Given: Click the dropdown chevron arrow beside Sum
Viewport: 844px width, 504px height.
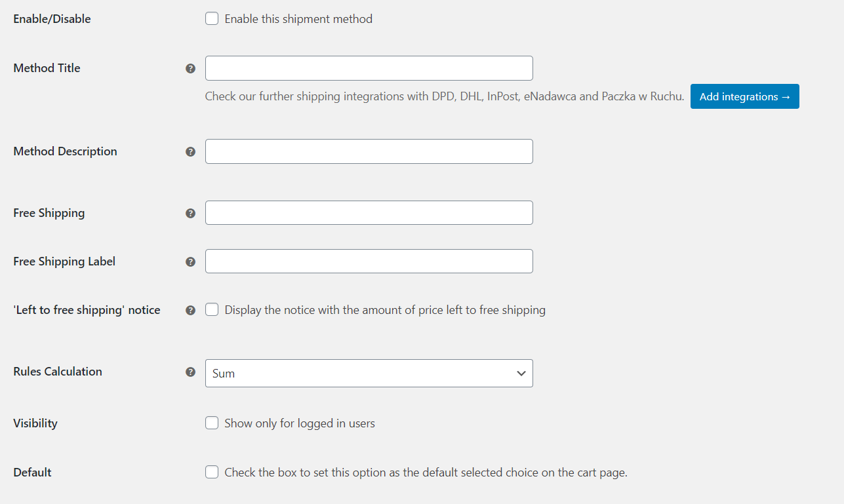Looking at the screenshot, I should pyautogui.click(x=521, y=374).
